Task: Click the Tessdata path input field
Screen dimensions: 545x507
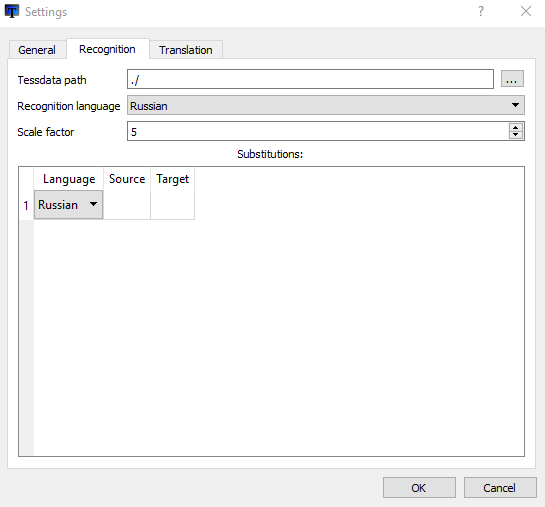Action: pyautogui.click(x=310, y=79)
